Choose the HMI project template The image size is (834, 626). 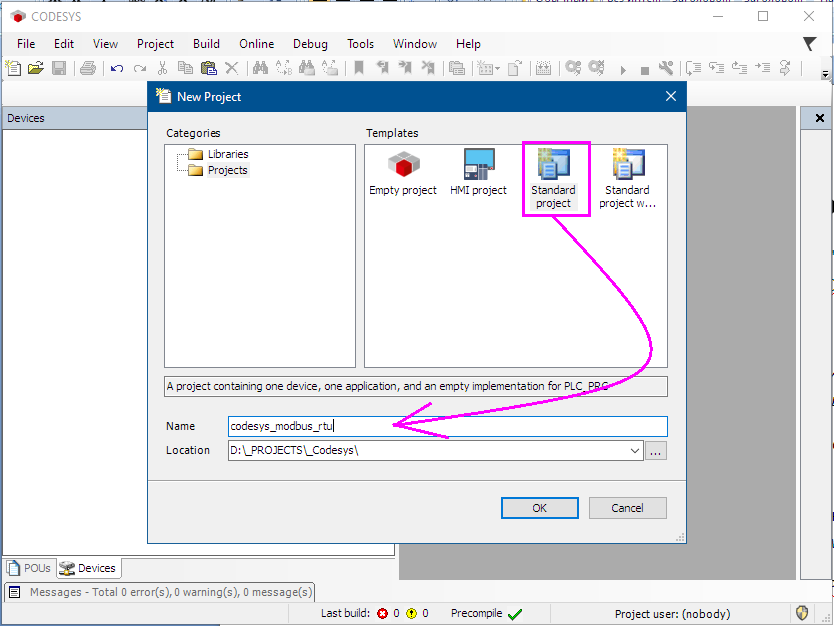[x=478, y=173]
